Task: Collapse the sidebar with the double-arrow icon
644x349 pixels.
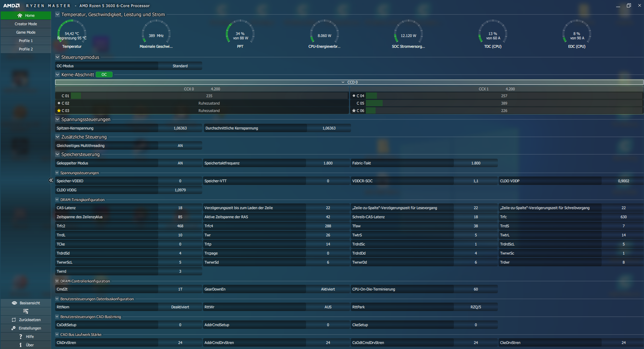Action: click(51, 180)
